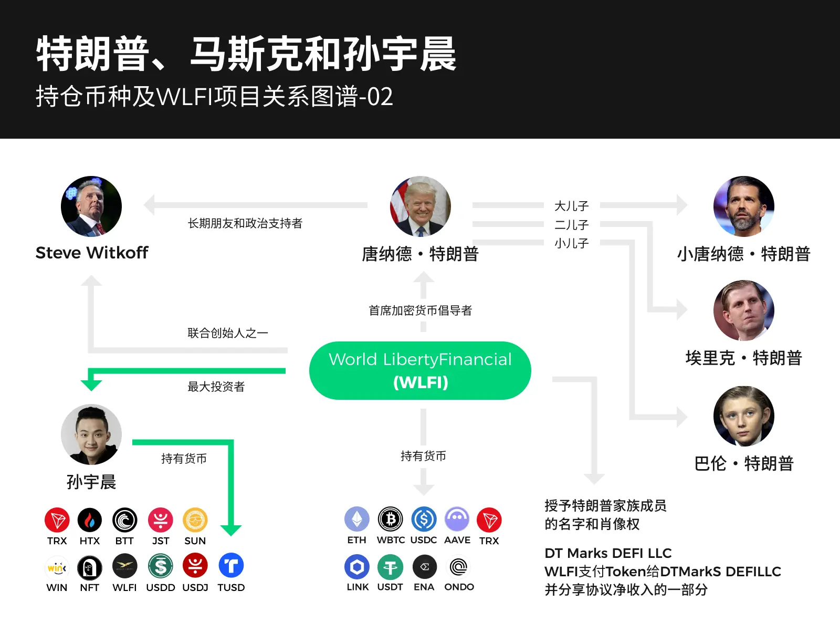Click the 埃里克·特朗普 portrait
This screenshot has height=643, width=840.
click(744, 310)
